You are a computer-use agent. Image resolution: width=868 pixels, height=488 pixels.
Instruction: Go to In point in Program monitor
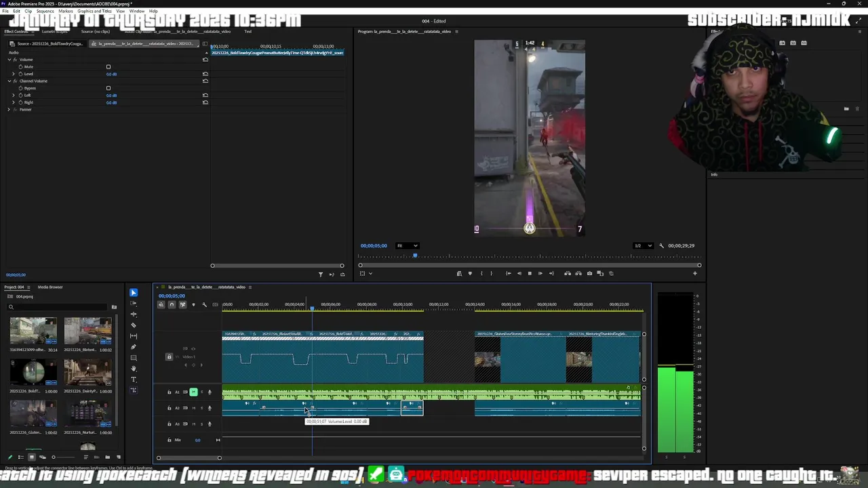(508, 273)
